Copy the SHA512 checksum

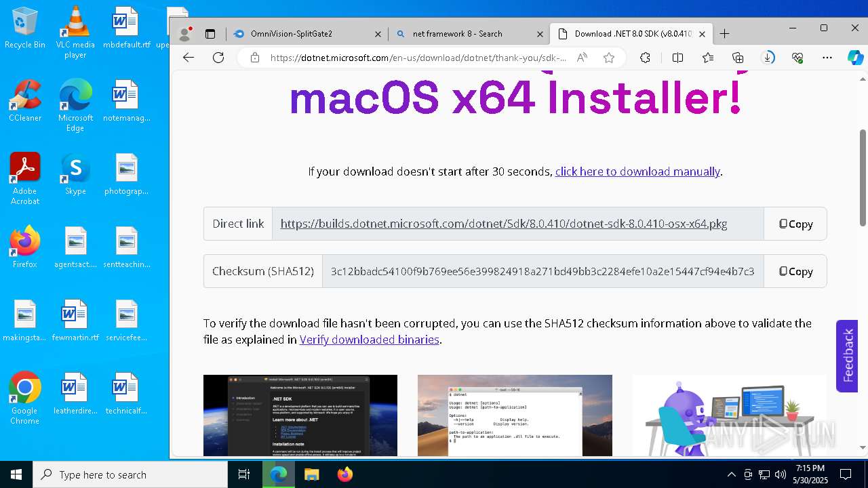click(795, 271)
